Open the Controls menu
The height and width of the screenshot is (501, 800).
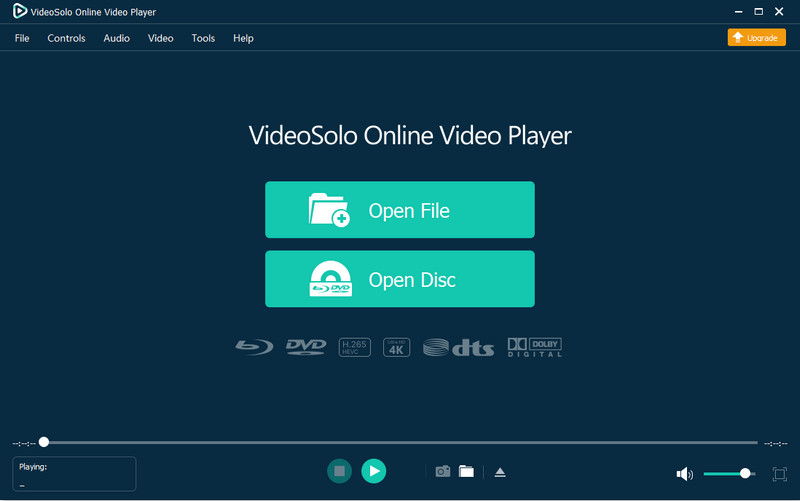66,38
